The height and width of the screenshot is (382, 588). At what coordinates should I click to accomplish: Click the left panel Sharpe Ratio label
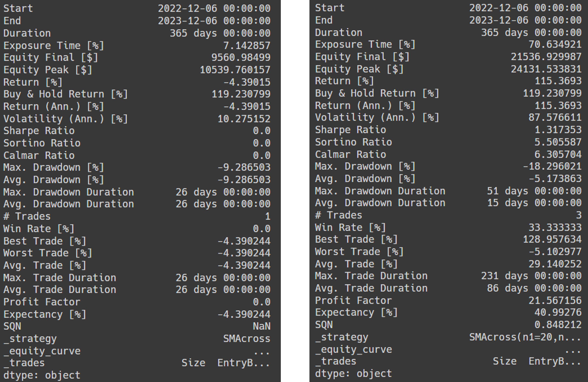(39, 131)
